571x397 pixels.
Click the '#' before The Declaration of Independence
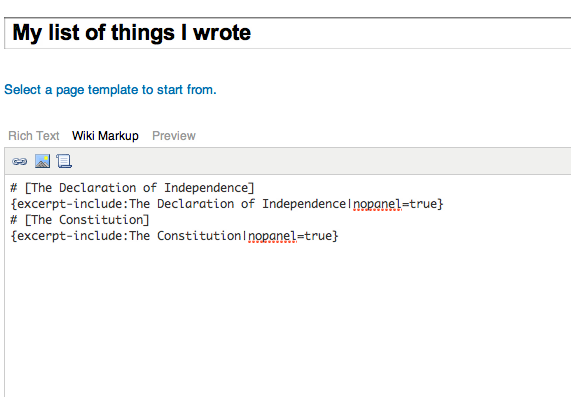[x=14, y=188]
